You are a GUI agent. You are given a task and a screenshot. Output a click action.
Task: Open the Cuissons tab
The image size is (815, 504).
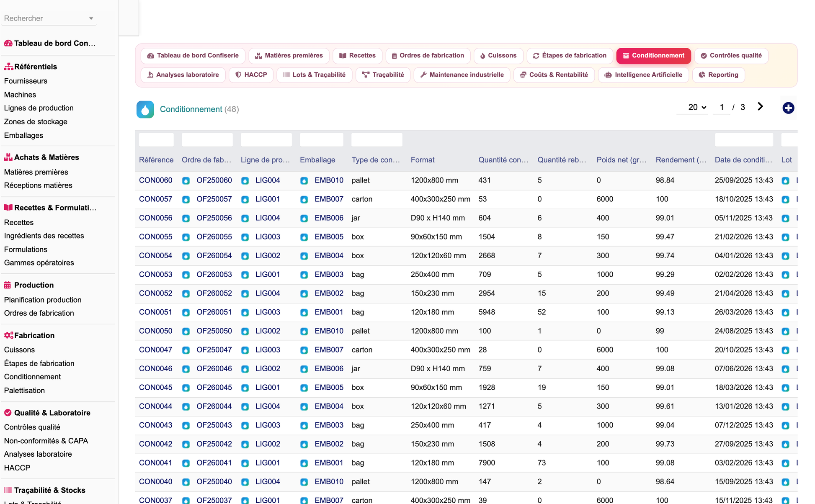(498, 56)
